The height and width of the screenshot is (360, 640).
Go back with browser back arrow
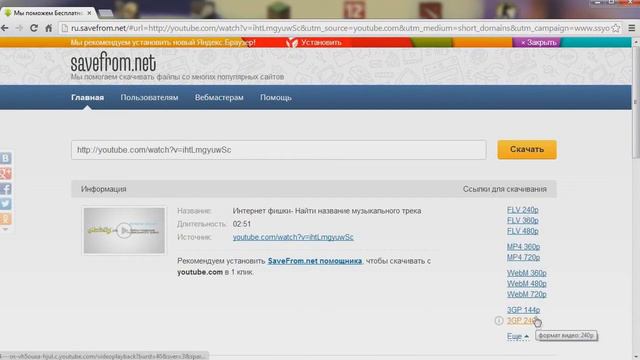[4, 28]
